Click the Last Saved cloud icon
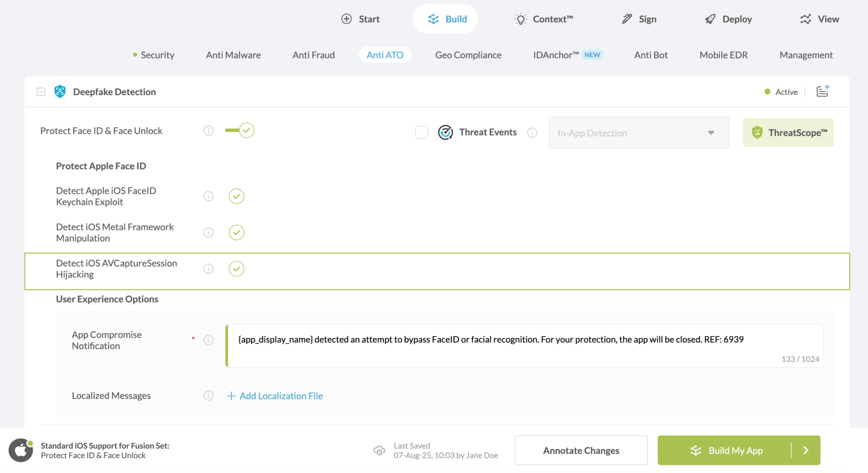 coord(379,451)
